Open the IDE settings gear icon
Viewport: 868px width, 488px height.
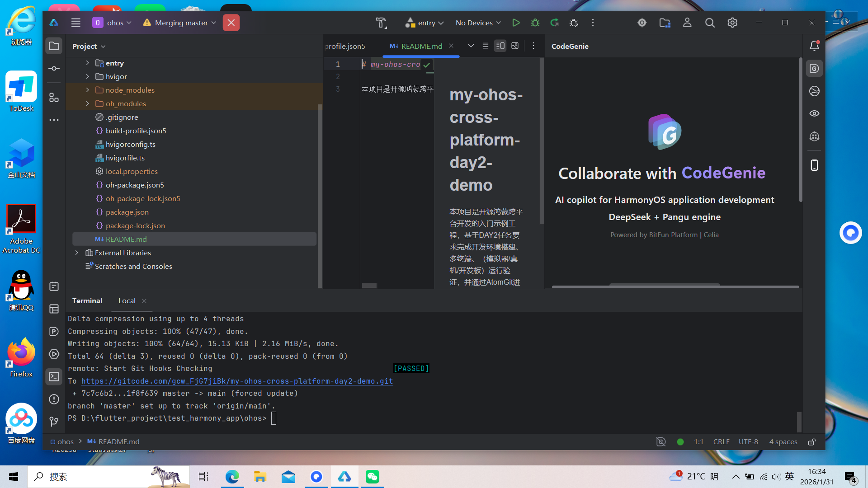pos(732,23)
